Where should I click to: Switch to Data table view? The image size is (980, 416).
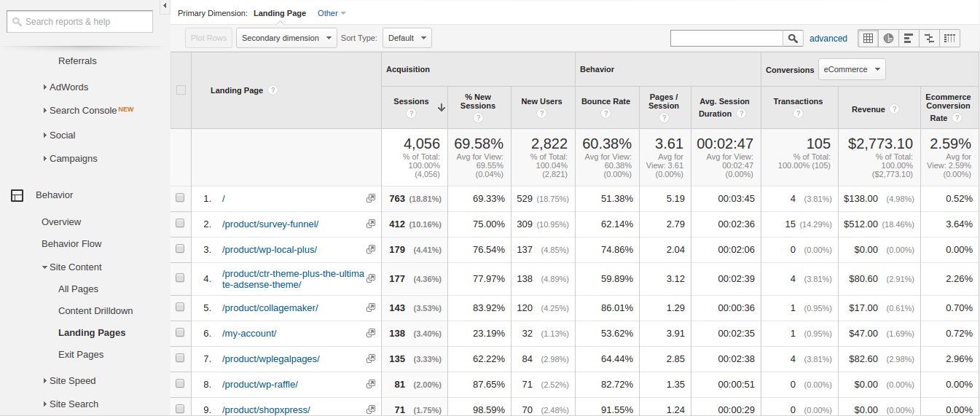pos(868,39)
